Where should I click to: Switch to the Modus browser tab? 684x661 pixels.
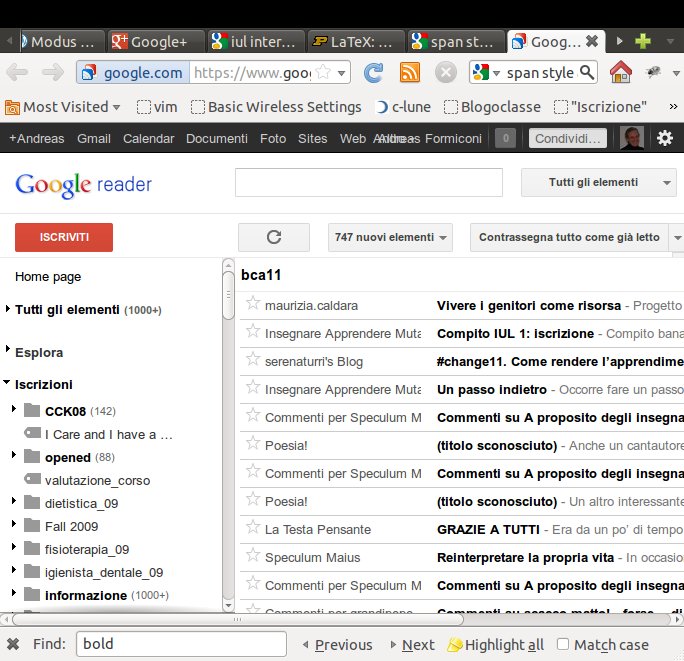61,42
